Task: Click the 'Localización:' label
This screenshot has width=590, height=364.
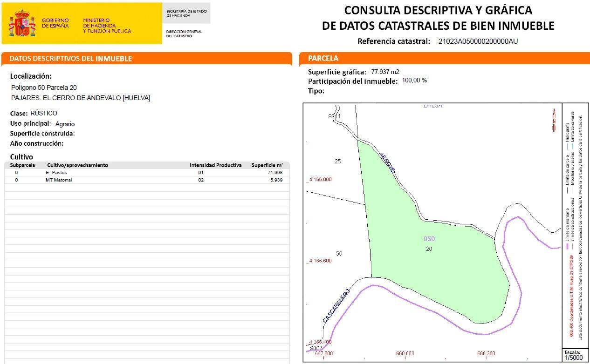Action: point(31,76)
